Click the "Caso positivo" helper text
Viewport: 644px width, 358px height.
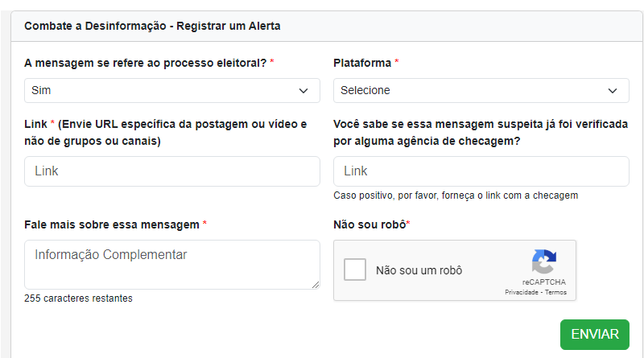[456, 195]
